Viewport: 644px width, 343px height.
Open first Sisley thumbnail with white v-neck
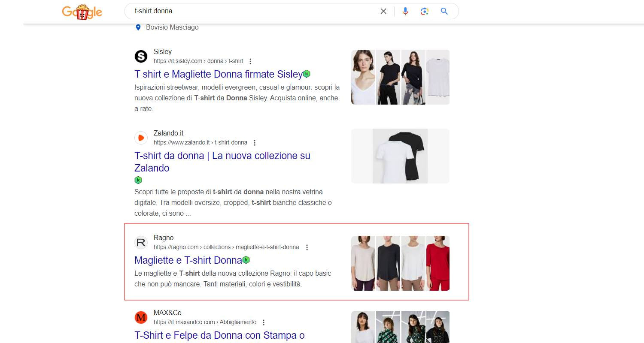(x=363, y=77)
